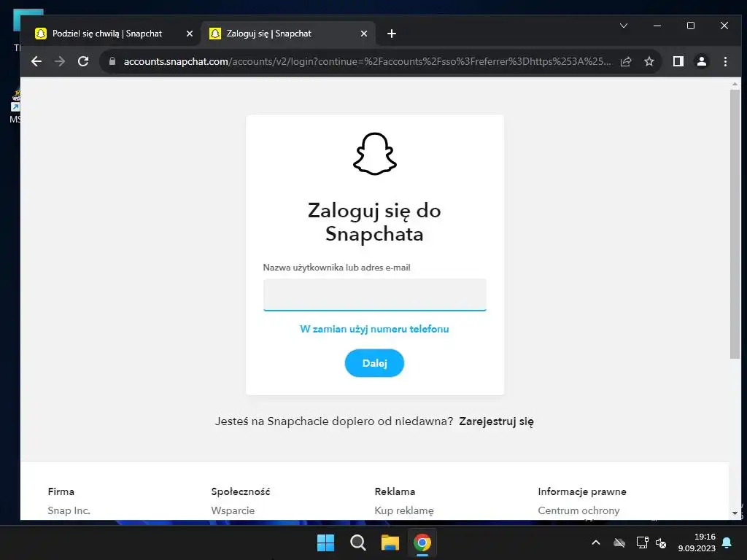Open Chrome side panel
Screen dimensions: 747x560
point(678,61)
